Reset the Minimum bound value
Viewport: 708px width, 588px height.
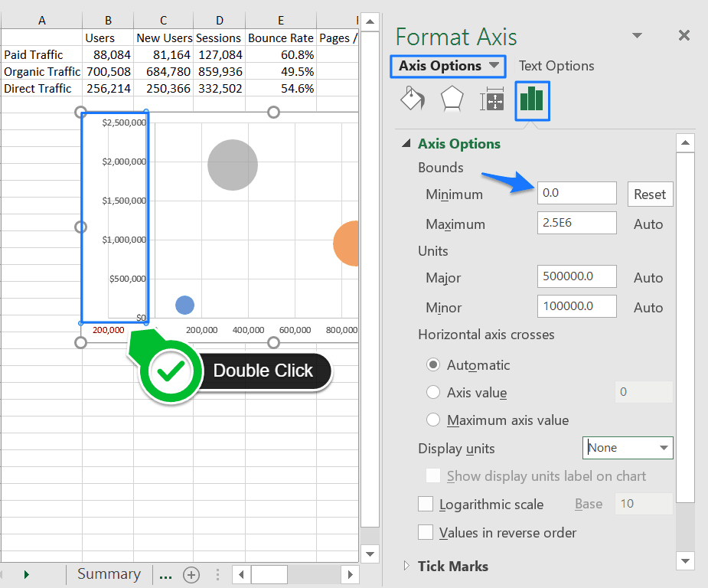point(650,194)
